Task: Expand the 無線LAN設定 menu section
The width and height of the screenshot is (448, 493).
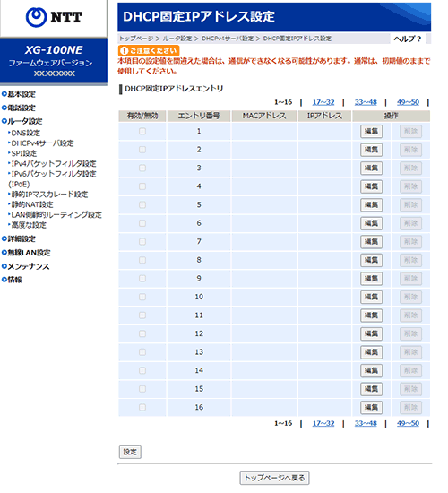Action: pos(26,253)
